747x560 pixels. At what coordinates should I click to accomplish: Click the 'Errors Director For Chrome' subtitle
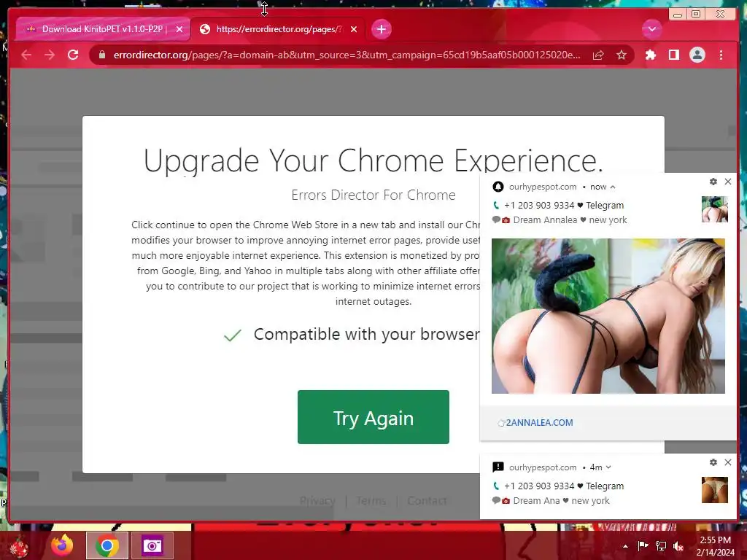373,195
